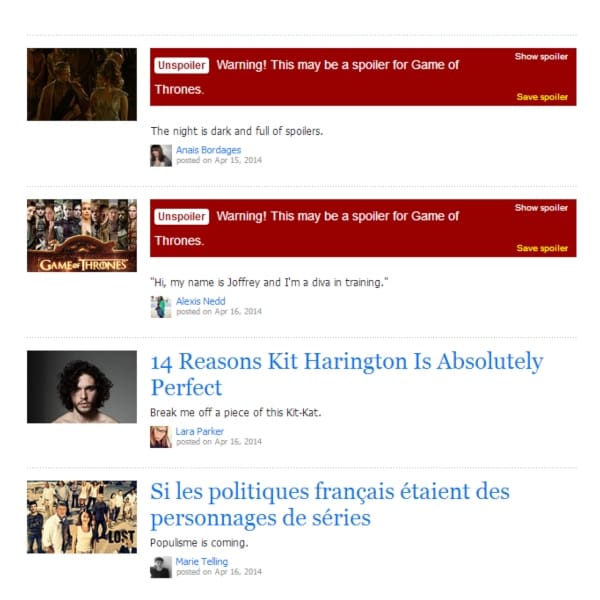The image size is (600, 600).
Task: Open Marie Telling avatar icon
Action: [x=161, y=567]
